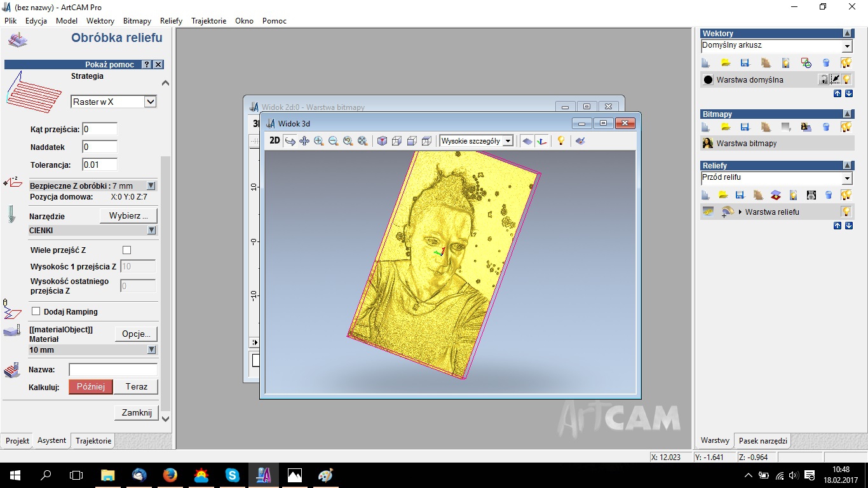Open the detail level dropdown Wysokie szczegóły
The width and height of the screenshot is (868, 488).
click(x=508, y=141)
